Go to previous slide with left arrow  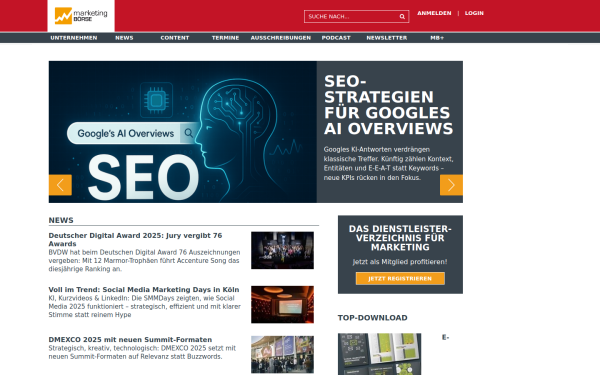click(x=60, y=185)
